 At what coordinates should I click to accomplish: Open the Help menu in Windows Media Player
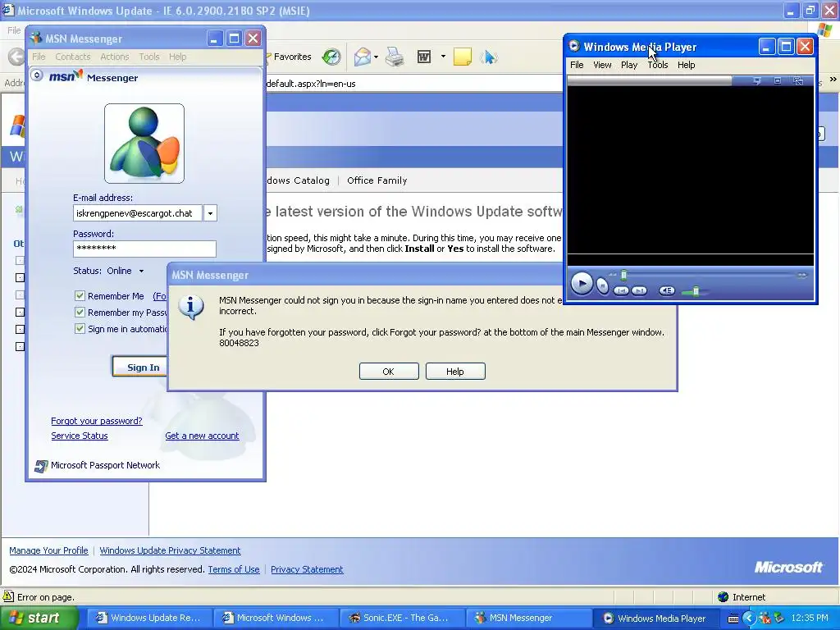[687, 65]
